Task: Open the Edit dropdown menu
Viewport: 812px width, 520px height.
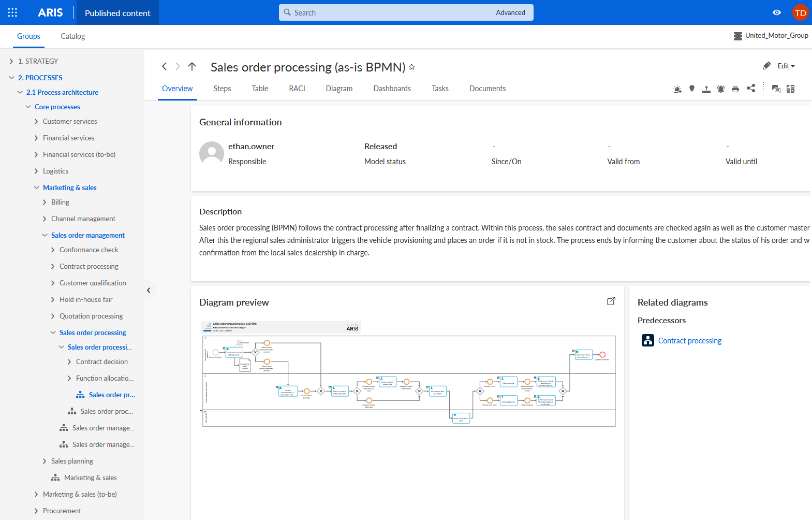Action: coord(786,66)
